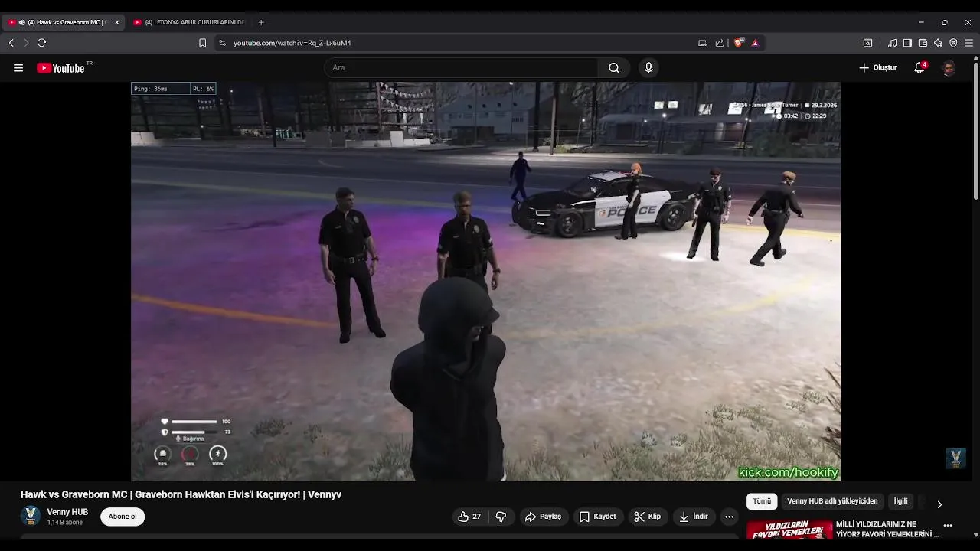
Task: Open the MİLLİ YILDIZLARIMIZ NE YİYOR video title
Action: click(x=887, y=529)
